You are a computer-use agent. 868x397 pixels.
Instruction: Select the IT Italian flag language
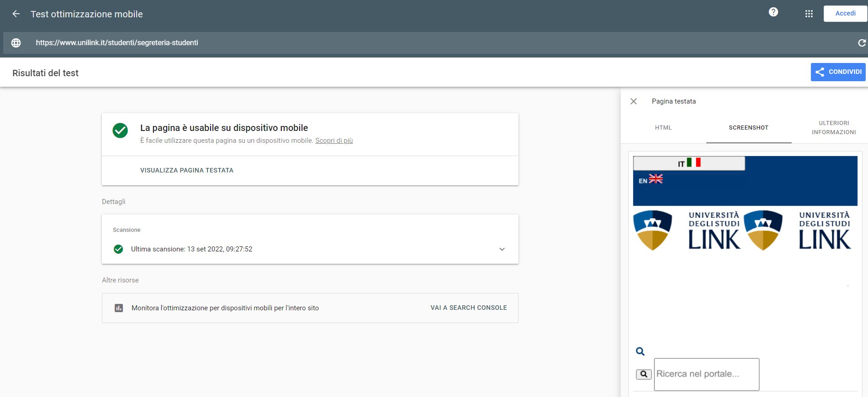point(689,163)
